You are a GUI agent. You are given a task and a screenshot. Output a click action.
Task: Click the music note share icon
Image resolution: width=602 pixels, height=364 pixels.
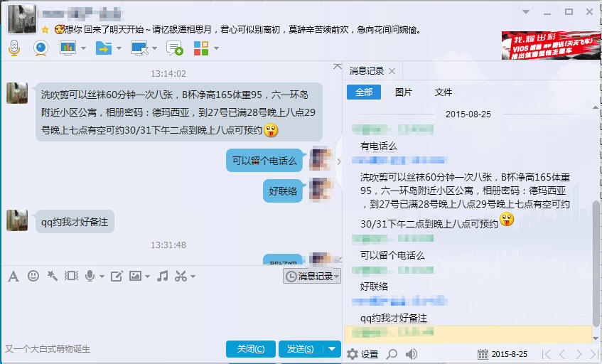(x=162, y=276)
